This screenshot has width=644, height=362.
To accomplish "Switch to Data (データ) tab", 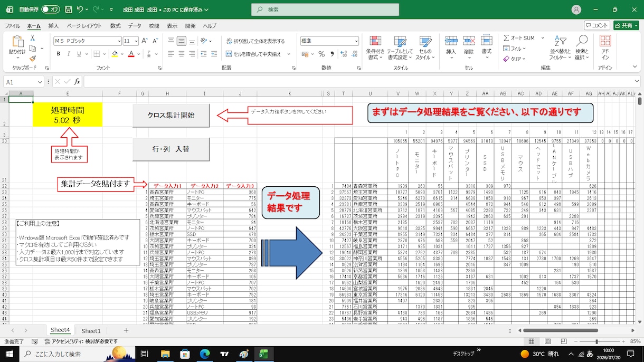I will (135, 25).
